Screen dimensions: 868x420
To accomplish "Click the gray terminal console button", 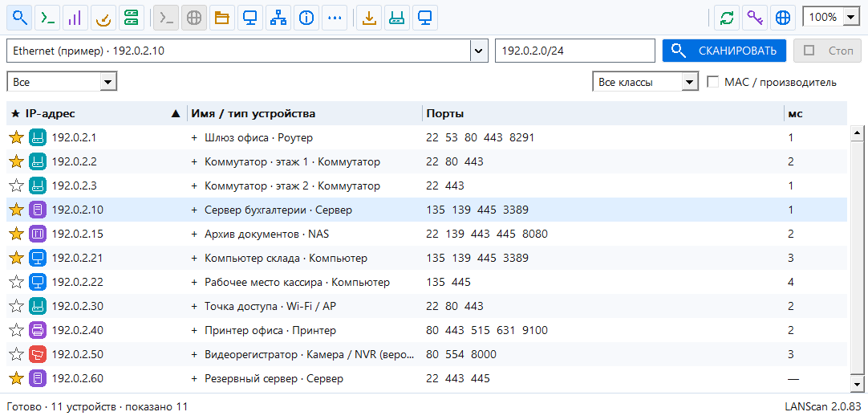I will tap(167, 18).
